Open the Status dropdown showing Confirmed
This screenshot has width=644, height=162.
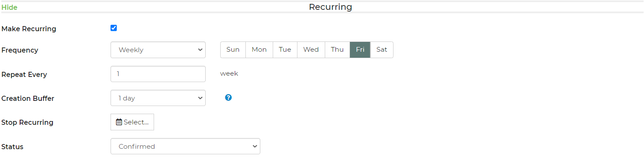185,146
